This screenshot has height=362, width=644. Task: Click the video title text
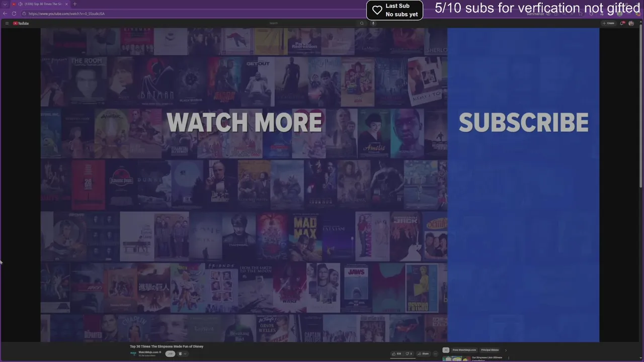coord(167,346)
